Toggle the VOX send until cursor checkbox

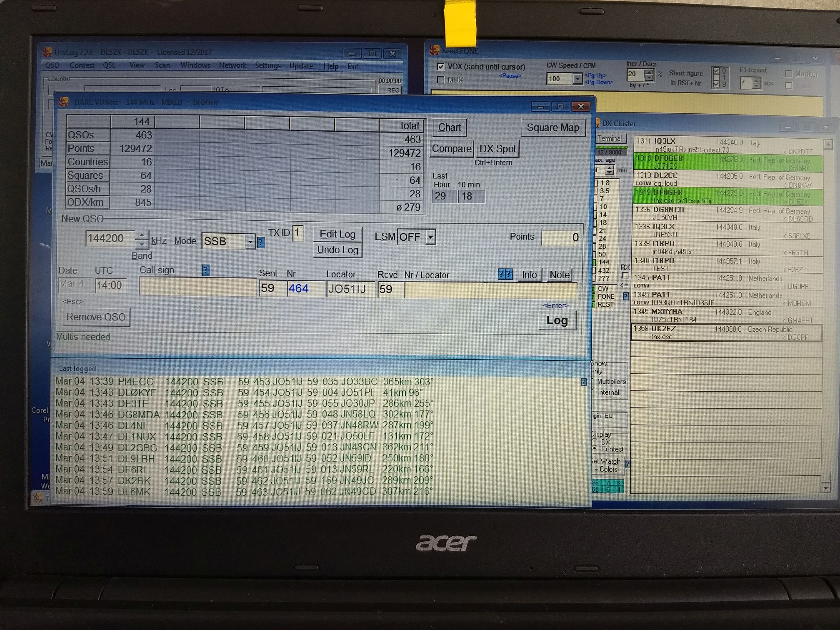tap(440, 67)
